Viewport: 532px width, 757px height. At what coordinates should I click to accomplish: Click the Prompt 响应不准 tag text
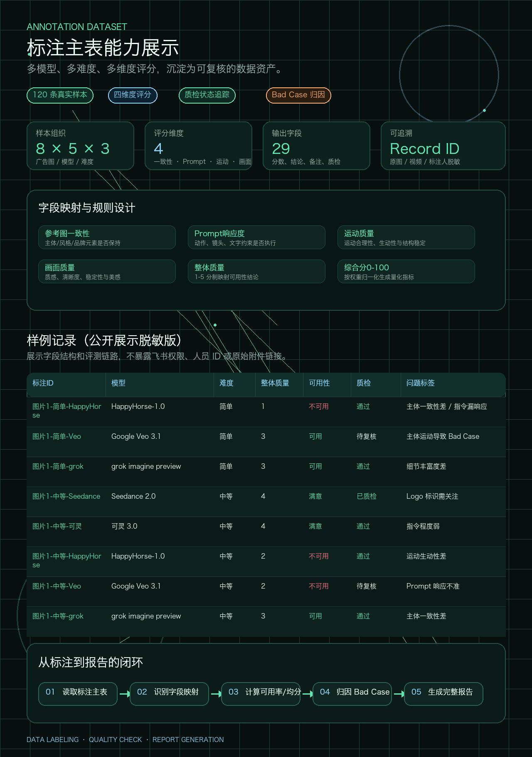[433, 586]
